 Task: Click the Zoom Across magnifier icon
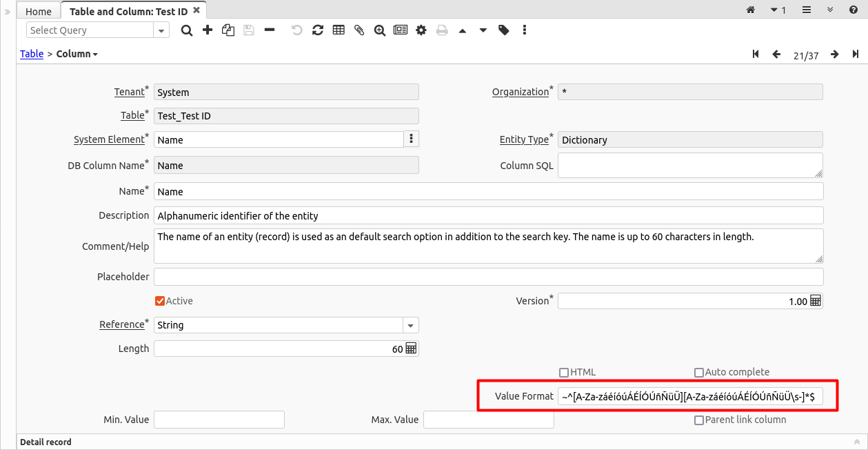tap(380, 30)
